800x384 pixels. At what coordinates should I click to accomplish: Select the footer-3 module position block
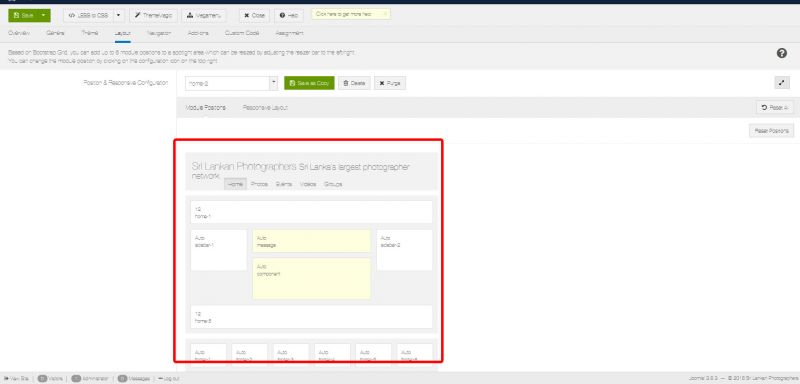291,355
